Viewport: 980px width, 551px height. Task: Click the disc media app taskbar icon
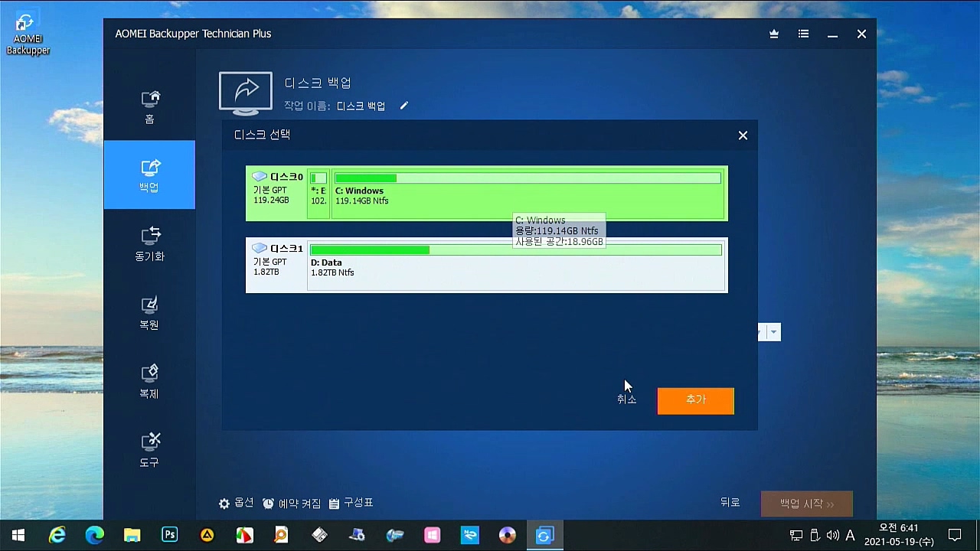[507, 535]
